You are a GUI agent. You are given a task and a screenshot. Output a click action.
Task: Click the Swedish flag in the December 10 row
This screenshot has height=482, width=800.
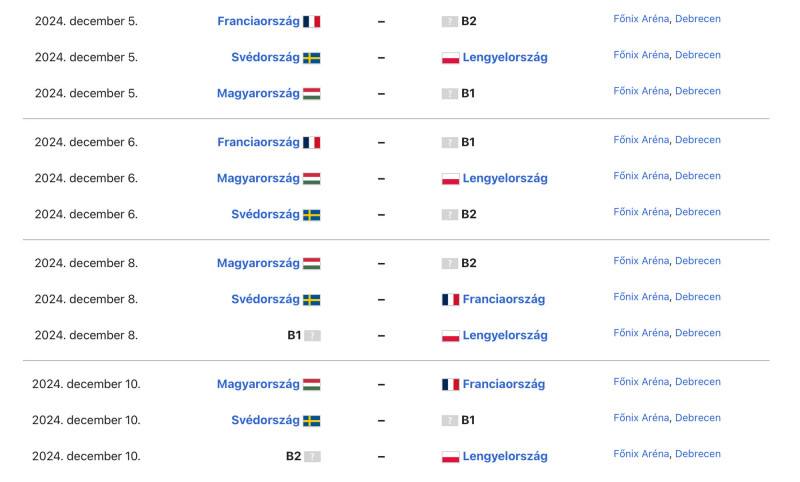[x=311, y=420]
